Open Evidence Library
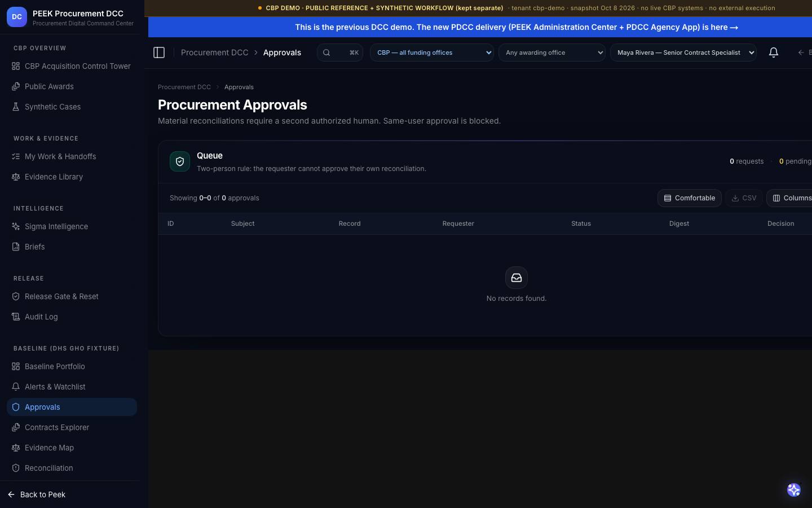Screen dimensions: 812x508 pyautogui.click(x=72, y=177)
